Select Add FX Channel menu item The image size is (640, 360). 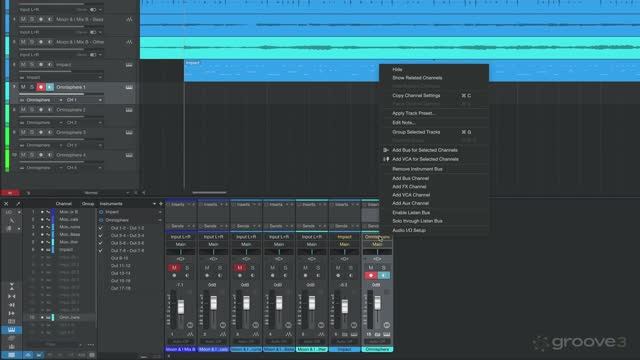tap(409, 187)
